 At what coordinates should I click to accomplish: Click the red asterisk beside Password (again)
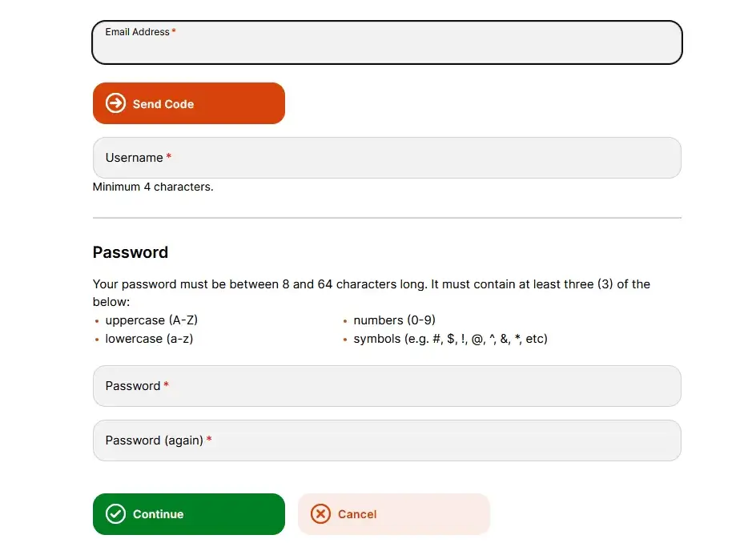click(x=209, y=438)
